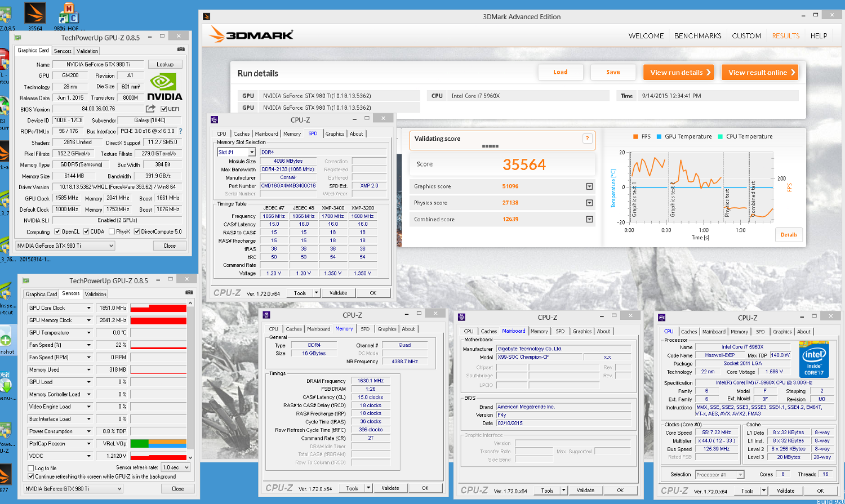The width and height of the screenshot is (845, 504).
Task: Toggle Continue refreshing in background checkbox
Action: coord(31,476)
